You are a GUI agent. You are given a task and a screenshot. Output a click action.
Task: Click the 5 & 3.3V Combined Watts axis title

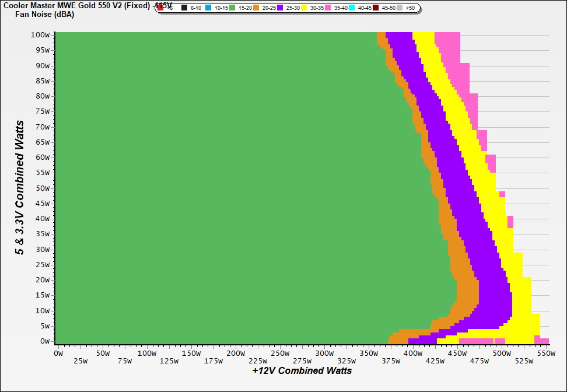[x=20, y=187]
